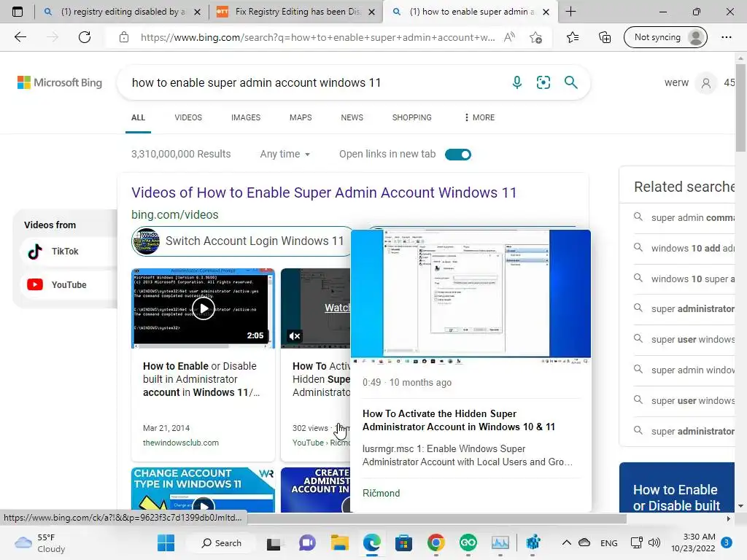Screen dimensions: 747x560
Task: Open clock showing 3:30 AM
Action: (693, 542)
